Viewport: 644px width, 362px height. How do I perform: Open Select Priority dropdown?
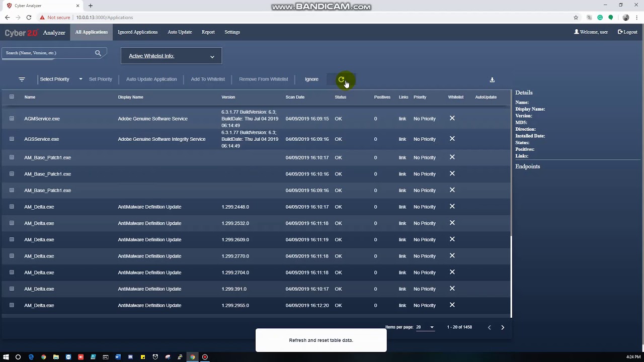[x=61, y=79]
